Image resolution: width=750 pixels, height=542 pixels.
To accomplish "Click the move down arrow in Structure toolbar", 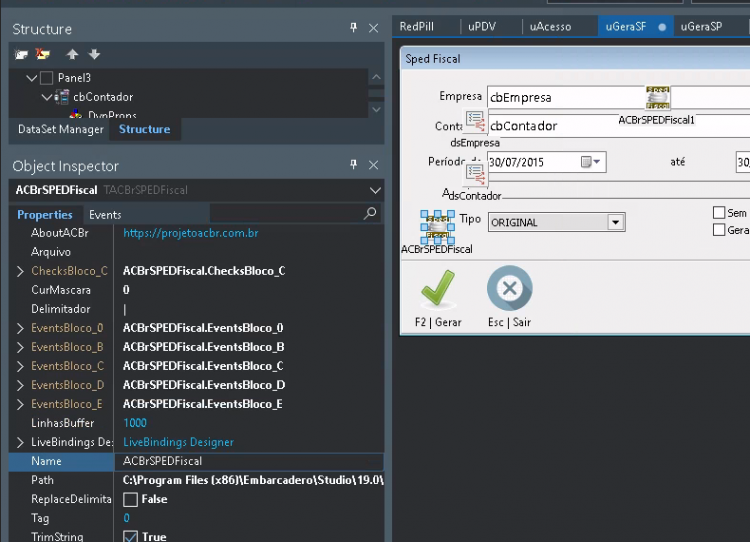I will (x=94, y=54).
